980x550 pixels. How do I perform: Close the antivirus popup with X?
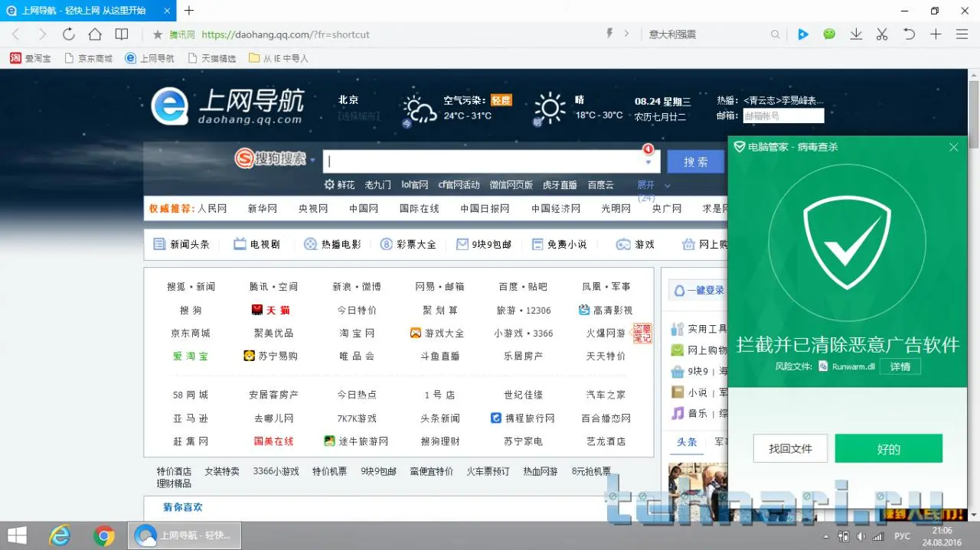pyautogui.click(x=953, y=147)
